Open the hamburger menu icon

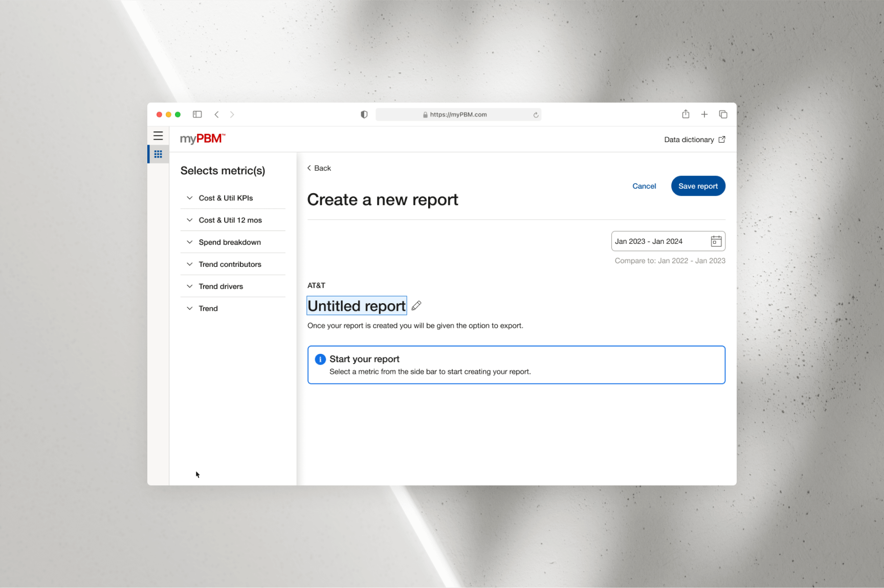point(158,136)
